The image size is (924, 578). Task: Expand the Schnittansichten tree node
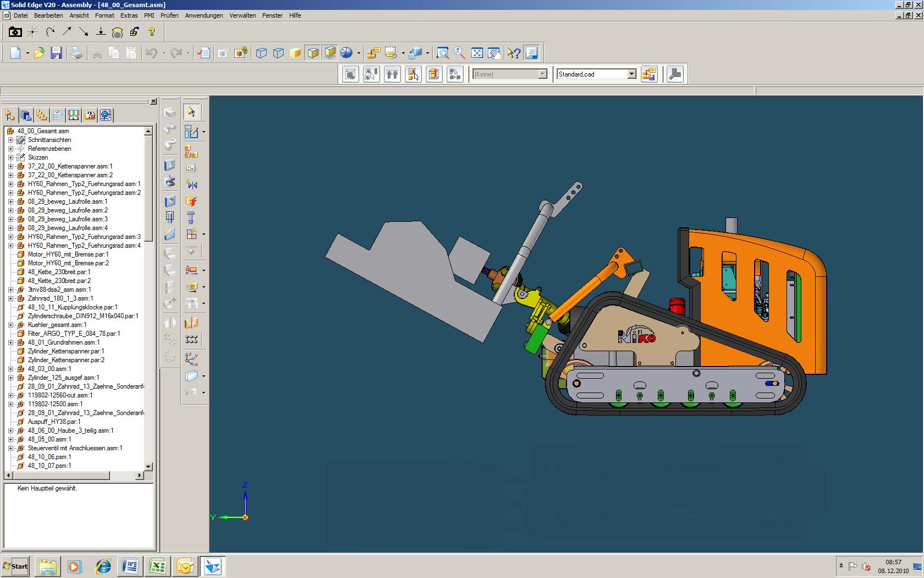click(x=10, y=140)
